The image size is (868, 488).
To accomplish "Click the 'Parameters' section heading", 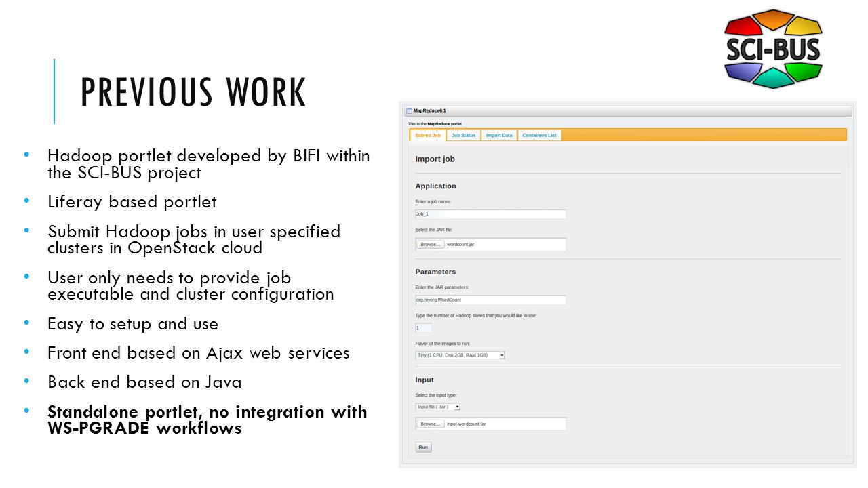I will click(x=435, y=272).
